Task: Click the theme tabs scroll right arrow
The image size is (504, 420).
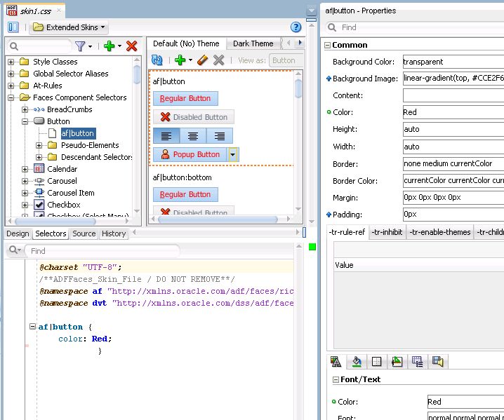Action: point(300,43)
